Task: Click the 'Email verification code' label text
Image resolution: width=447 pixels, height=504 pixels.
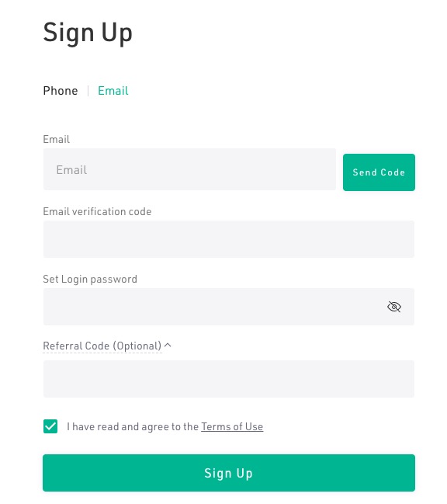Action: click(97, 211)
